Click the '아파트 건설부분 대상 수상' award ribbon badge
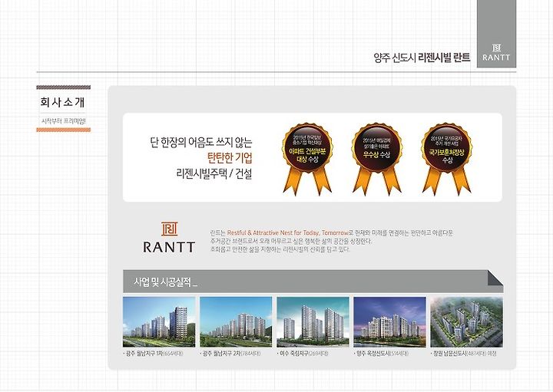Image resolution: width=553 pixels, height=392 pixels. click(306, 159)
